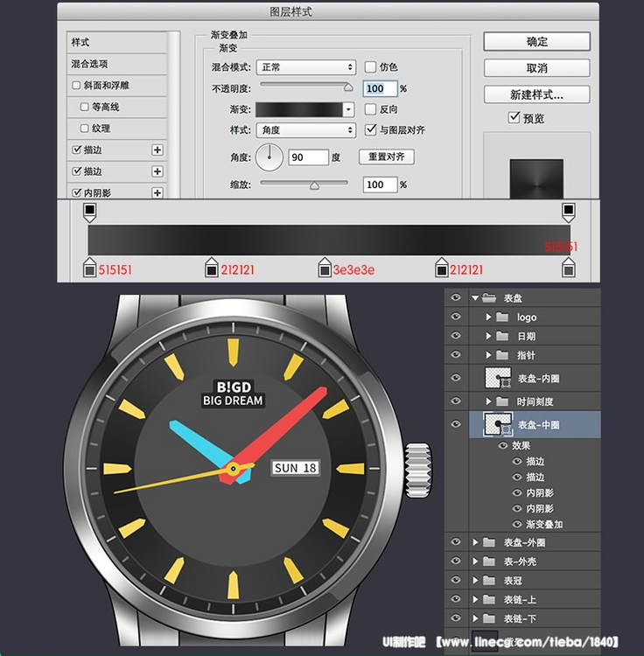This screenshot has width=644, height=656.
Task: Click the 表冠 group folder icon
Action: coord(489,580)
